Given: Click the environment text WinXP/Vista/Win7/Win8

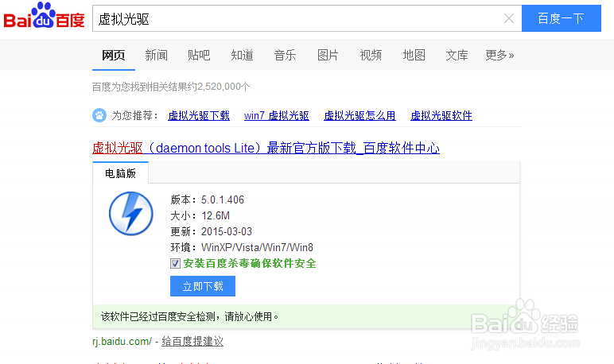Looking at the screenshot, I should click(x=257, y=247).
